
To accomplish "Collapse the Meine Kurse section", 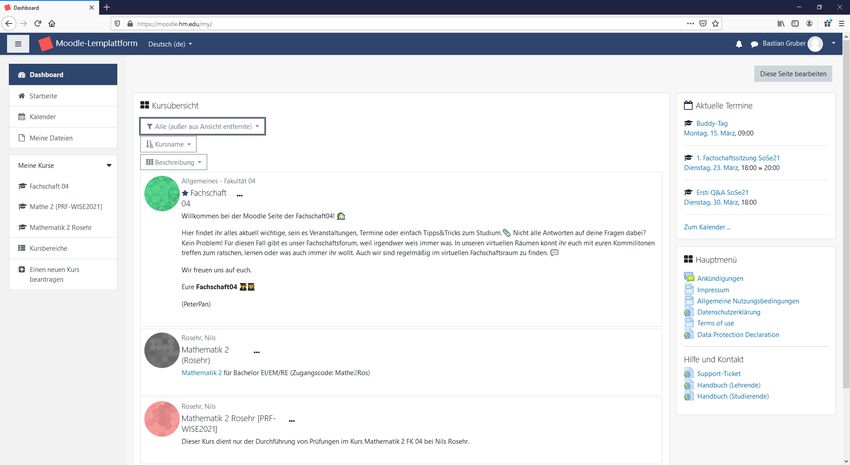I will pyautogui.click(x=109, y=165).
